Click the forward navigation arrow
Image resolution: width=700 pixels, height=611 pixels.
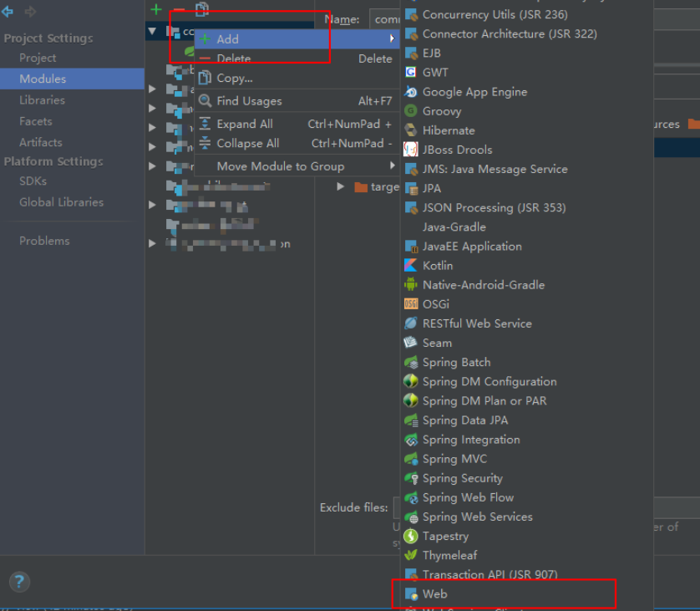[x=30, y=11]
